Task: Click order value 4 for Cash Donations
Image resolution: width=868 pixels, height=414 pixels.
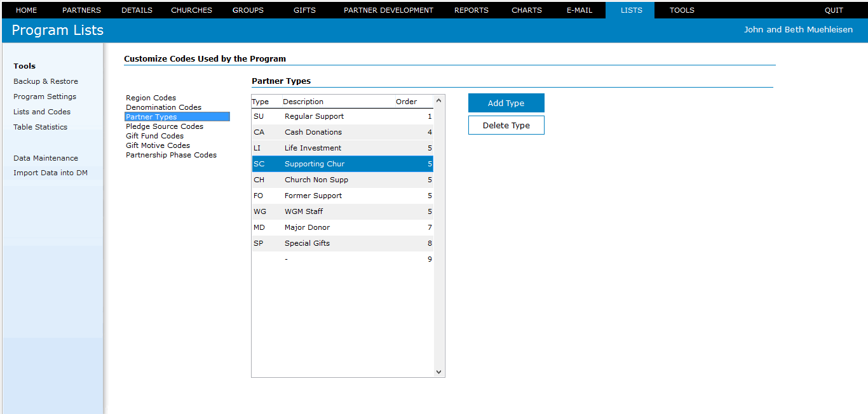Action: pos(430,132)
